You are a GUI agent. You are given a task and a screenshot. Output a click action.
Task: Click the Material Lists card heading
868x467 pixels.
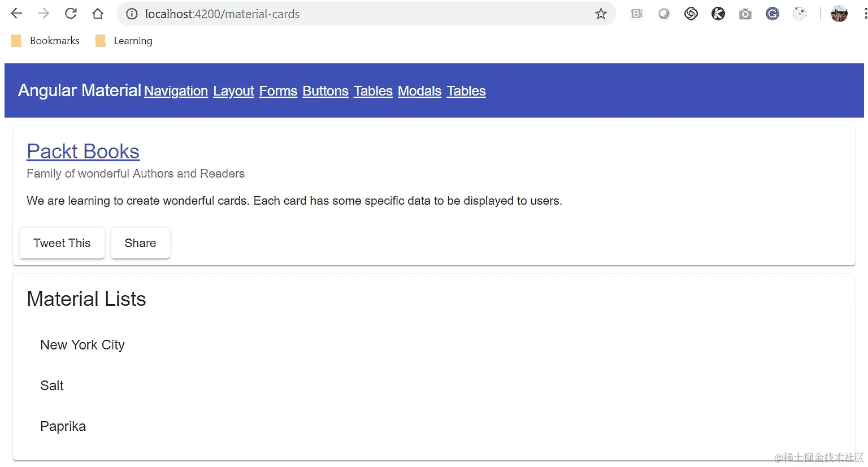click(86, 299)
